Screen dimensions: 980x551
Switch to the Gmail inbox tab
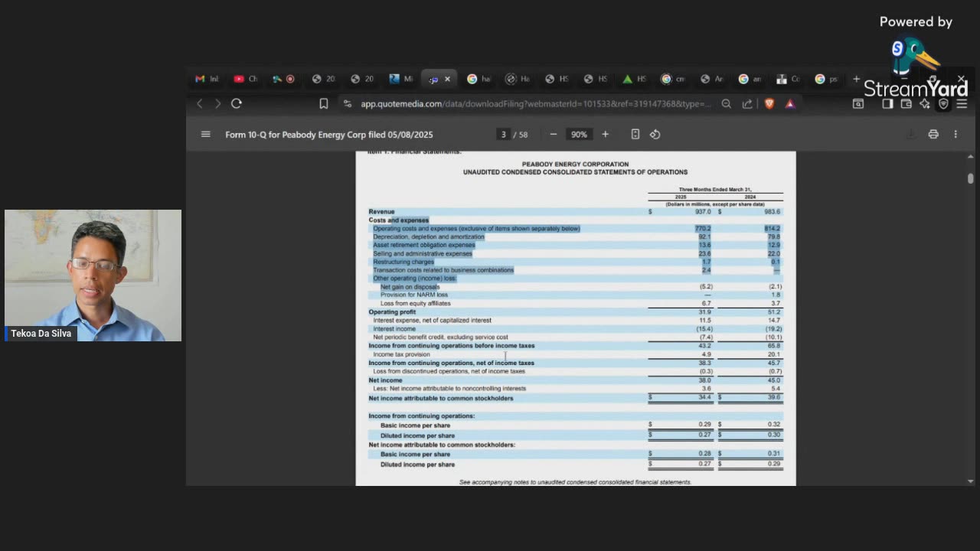[206, 79]
